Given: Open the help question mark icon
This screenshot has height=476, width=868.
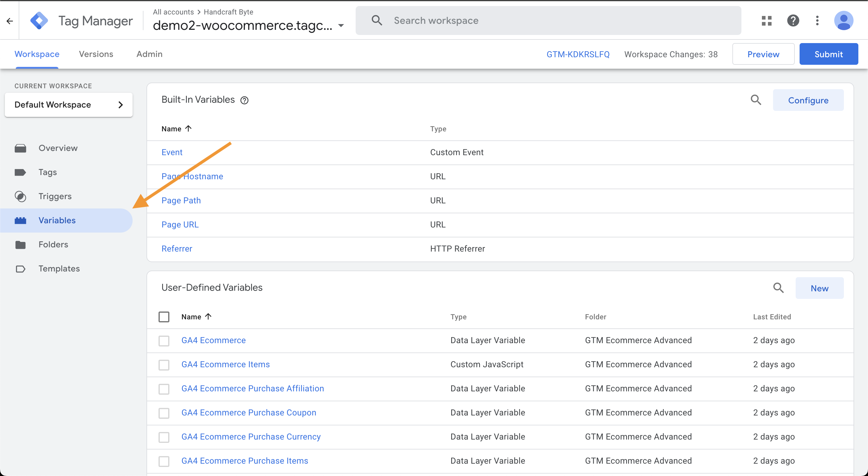Looking at the screenshot, I should click(793, 20).
